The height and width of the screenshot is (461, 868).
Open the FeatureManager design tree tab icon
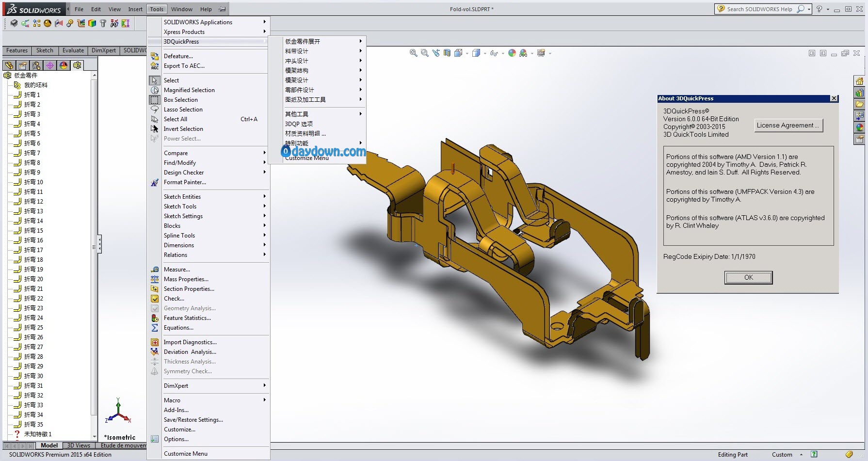pyautogui.click(x=9, y=65)
